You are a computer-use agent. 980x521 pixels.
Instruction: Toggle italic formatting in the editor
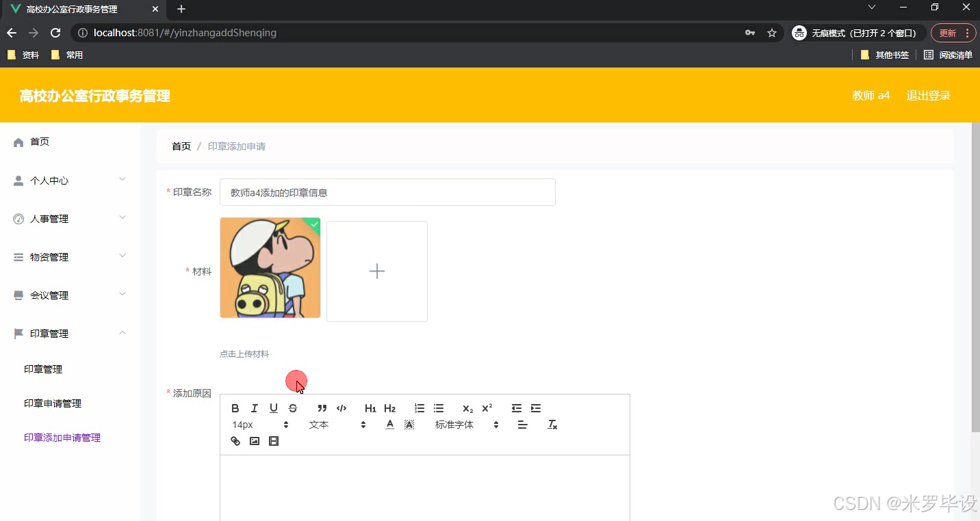[255, 408]
